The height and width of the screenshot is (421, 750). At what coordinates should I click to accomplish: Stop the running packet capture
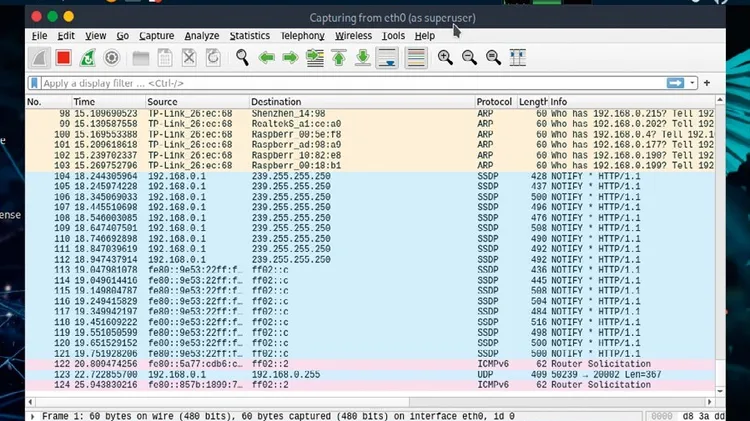(x=63, y=58)
